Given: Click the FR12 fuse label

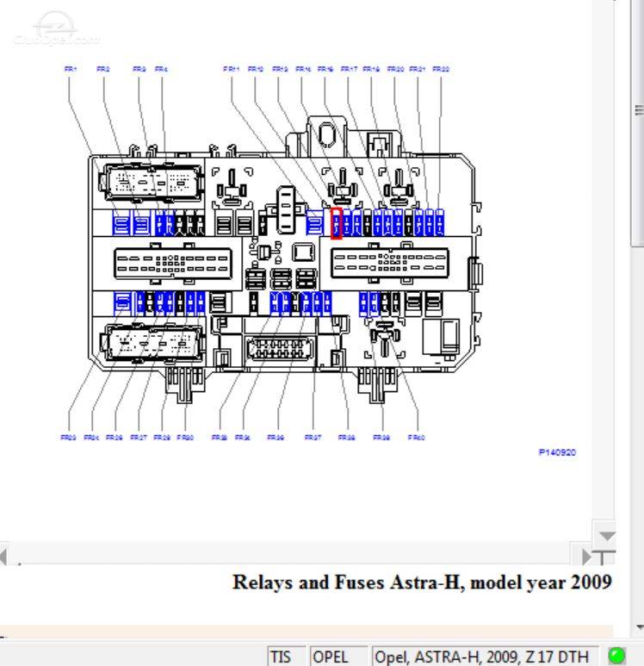Looking at the screenshot, I should click(256, 69).
